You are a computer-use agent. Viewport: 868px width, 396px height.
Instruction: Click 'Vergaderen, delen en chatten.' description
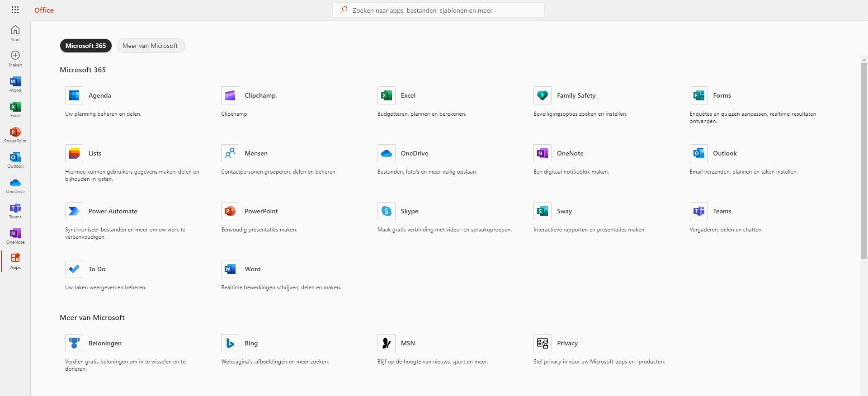tap(726, 230)
